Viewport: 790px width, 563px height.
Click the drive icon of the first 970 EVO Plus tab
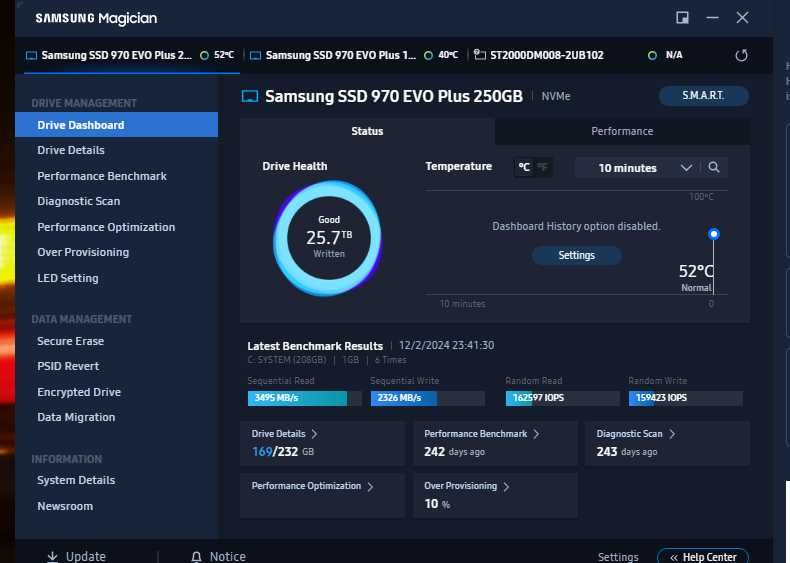[x=31, y=55]
